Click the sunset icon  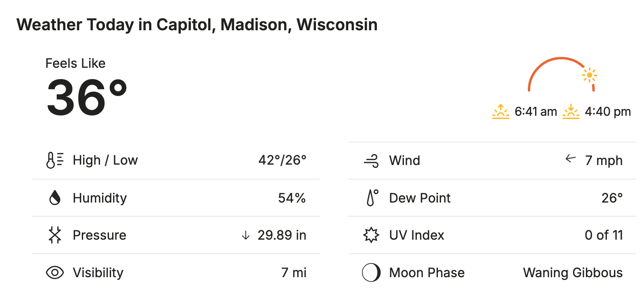point(571,111)
